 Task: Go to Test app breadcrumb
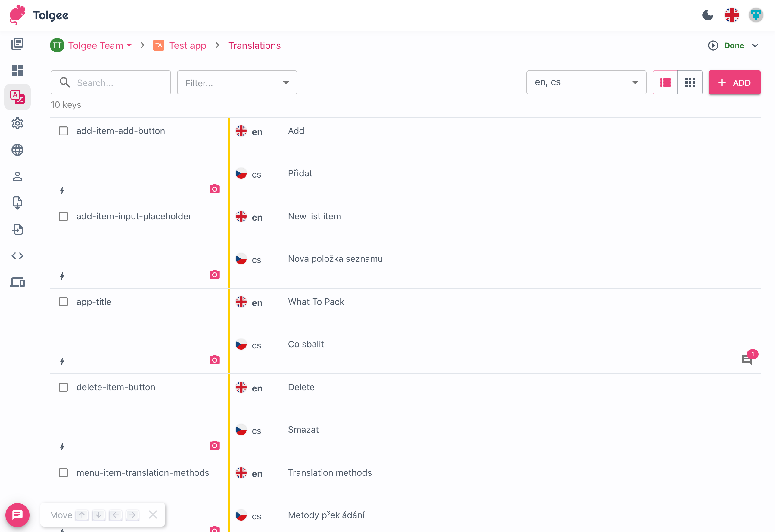tap(187, 45)
